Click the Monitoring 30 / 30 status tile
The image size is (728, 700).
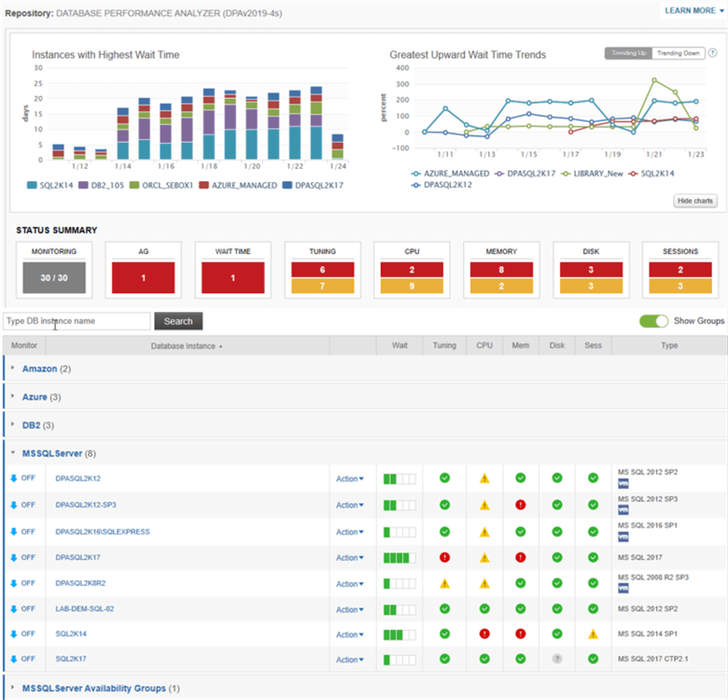pyautogui.click(x=54, y=277)
